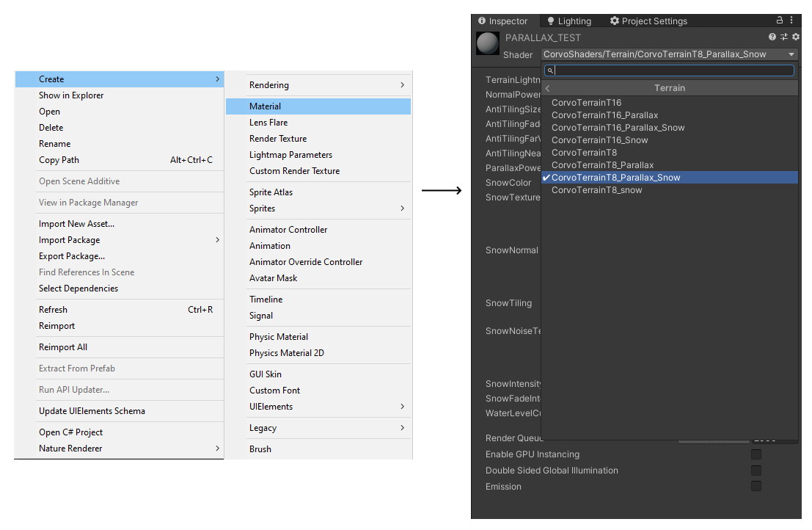The height and width of the screenshot is (530, 812).
Task: Select Custom Render Texture item
Action: [x=318, y=170]
